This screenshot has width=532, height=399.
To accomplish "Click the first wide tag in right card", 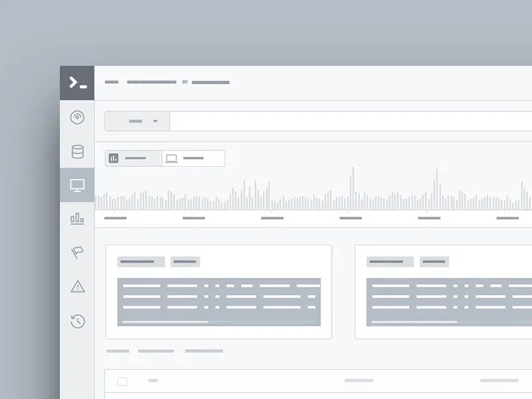I will click(390, 261).
